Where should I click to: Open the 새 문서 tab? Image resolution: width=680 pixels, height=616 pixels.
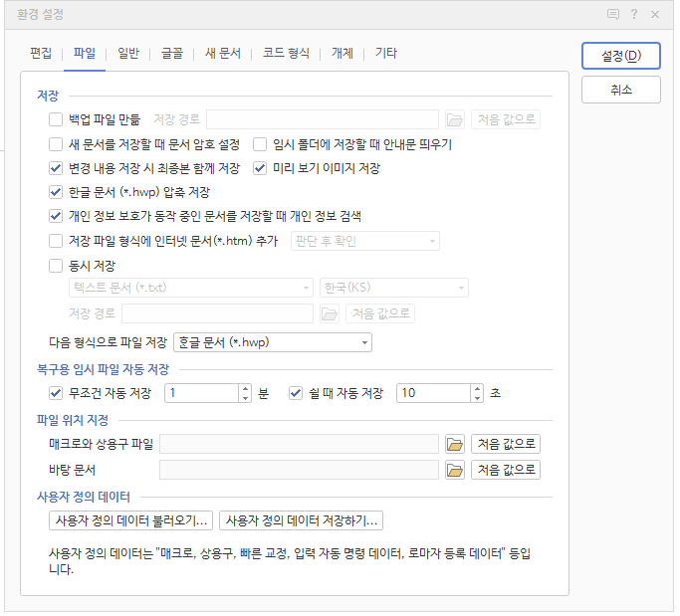point(225,54)
